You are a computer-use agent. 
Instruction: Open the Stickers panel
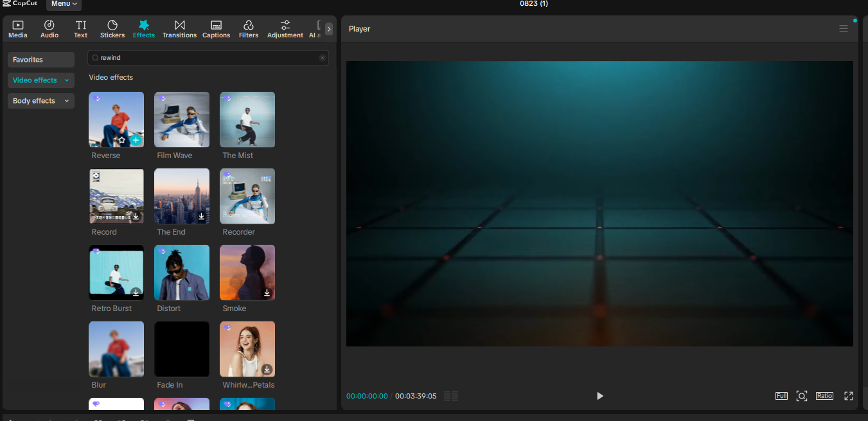pos(112,29)
